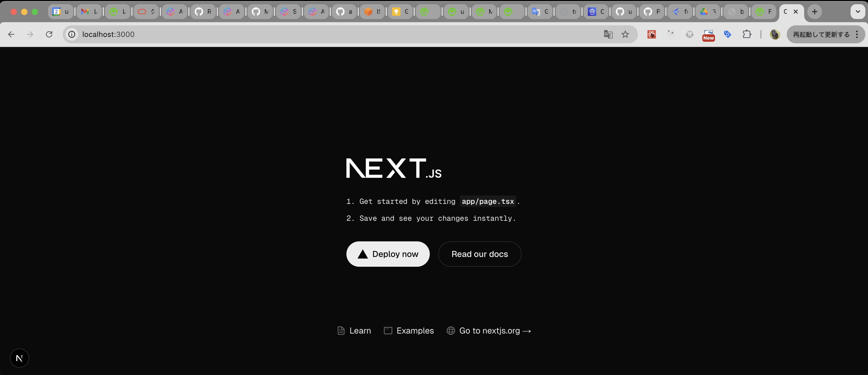Screen dimensions: 868x375
Task: Reload the page
Action: (49, 34)
